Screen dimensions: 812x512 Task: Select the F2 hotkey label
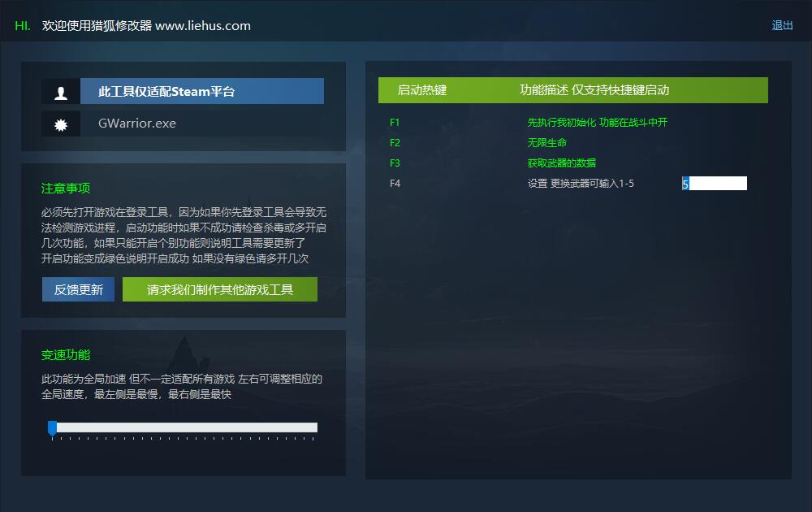[395, 142]
